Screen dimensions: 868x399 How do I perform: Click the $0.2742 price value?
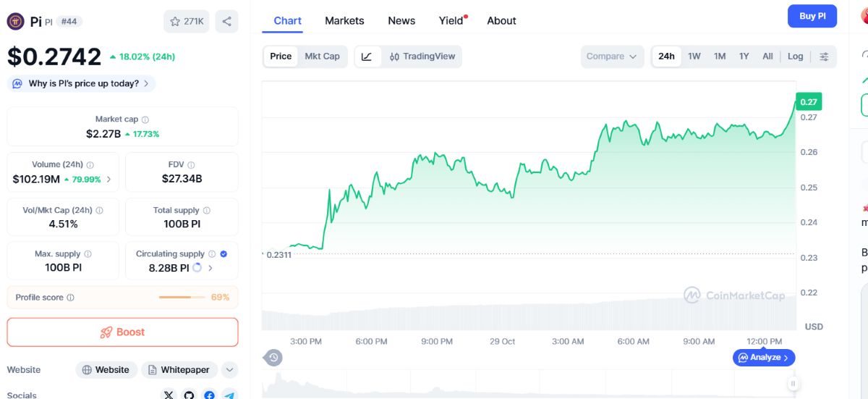pos(54,56)
